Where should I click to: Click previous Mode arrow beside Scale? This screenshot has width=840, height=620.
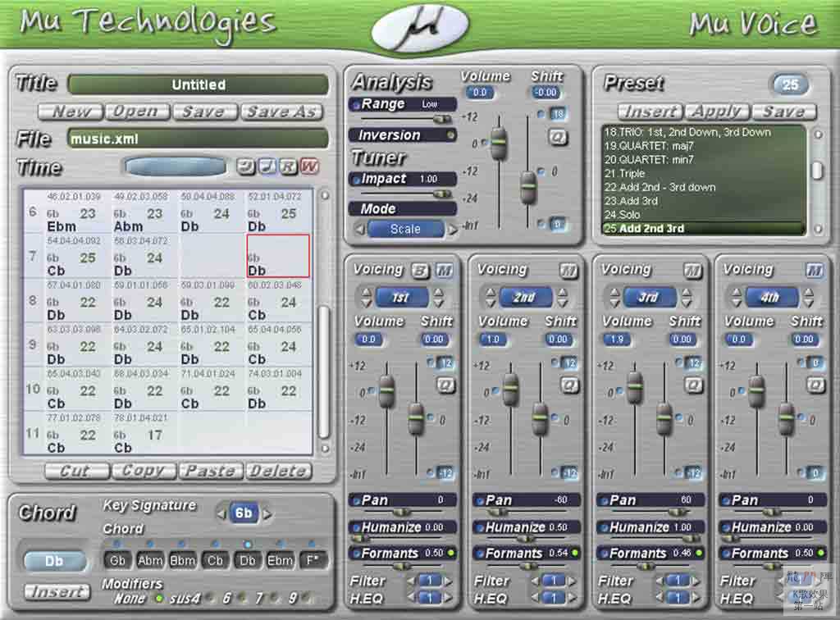point(360,230)
